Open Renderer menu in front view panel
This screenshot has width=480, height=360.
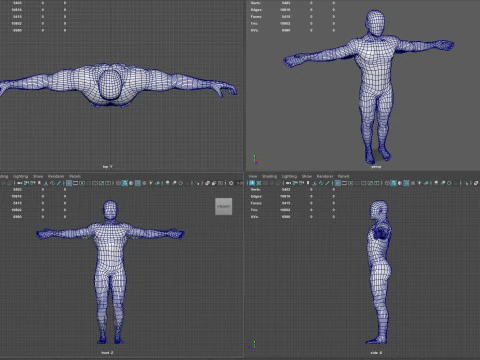[x=56, y=176]
